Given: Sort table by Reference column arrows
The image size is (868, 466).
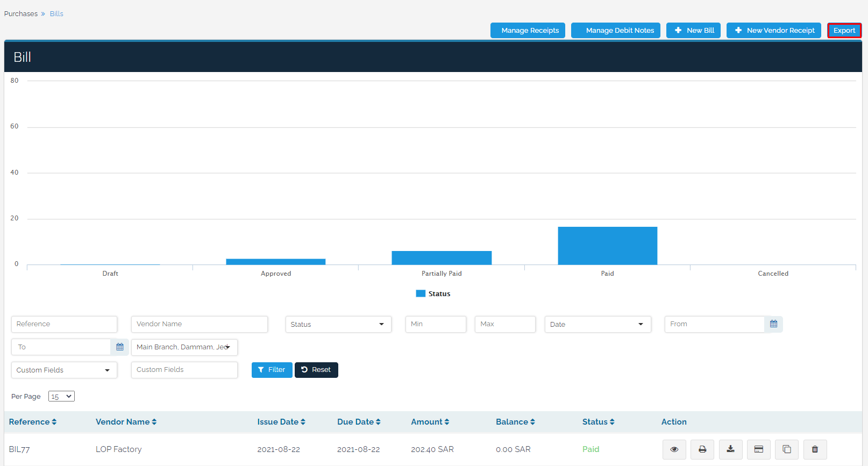Looking at the screenshot, I should click(x=54, y=422).
